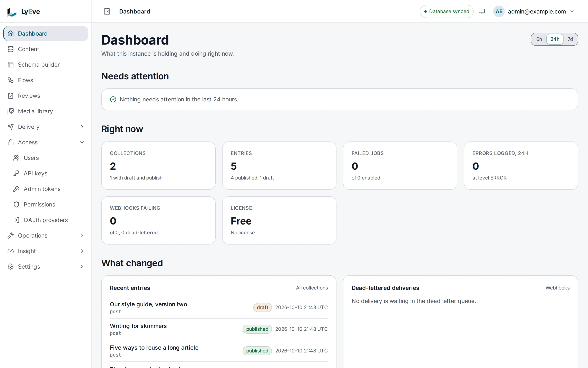Click the Reviews clipboard icon
Screen dimensions: 588x368
(11, 96)
